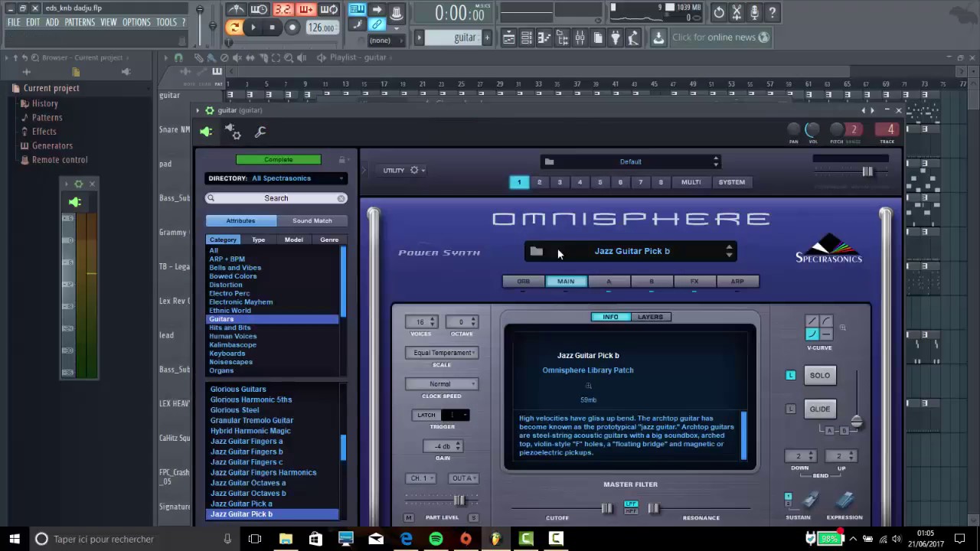Click the folder icon beside Default multi
Image resolution: width=980 pixels, height=551 pixels.
coord(549,161)
